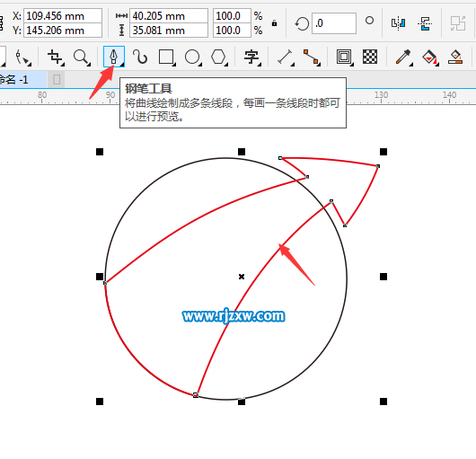
Task: Click the bottom-left selection handle
Action: 100,402
